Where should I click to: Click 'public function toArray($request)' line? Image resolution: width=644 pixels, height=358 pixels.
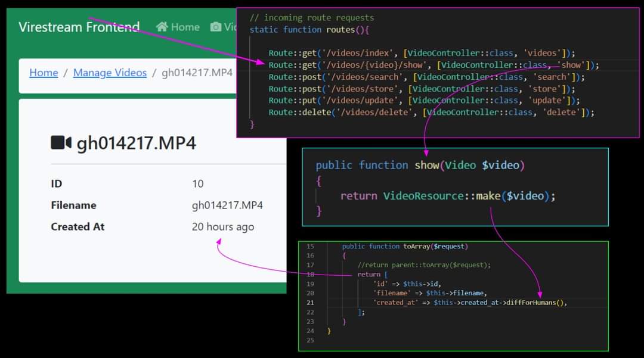405,246
